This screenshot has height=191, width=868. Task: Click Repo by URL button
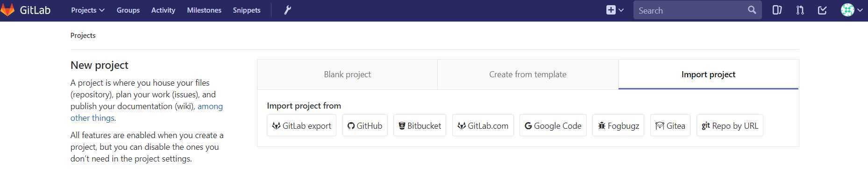click(x=730, y=125)
